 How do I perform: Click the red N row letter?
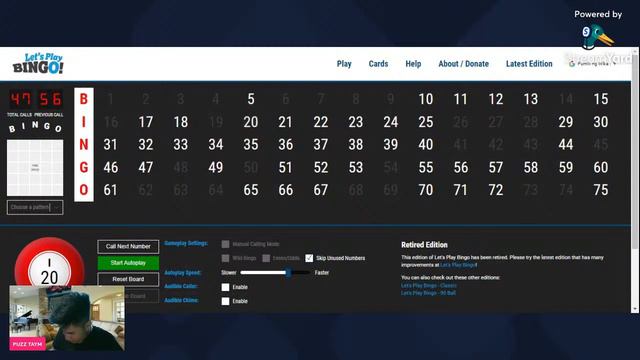84,144
